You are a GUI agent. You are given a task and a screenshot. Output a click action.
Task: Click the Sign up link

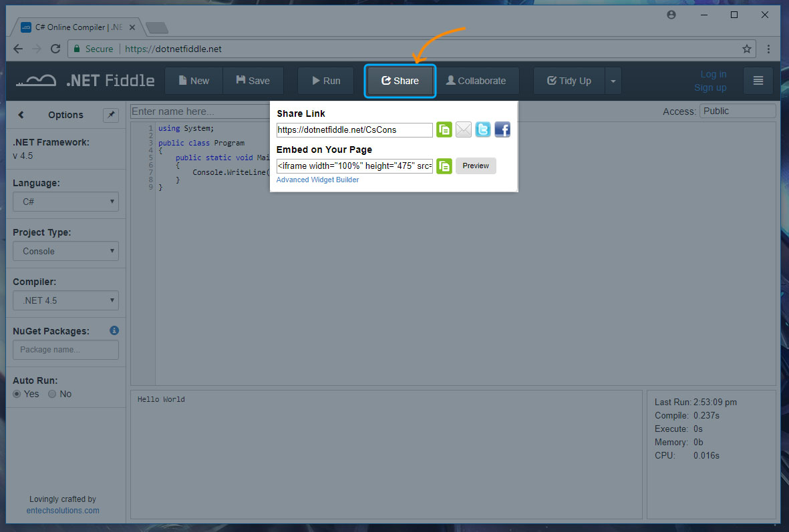710,87
